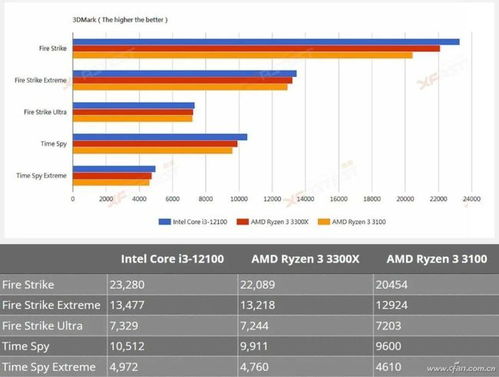Select the Intel Core i3-12100 legend label
The image size is (499, 377).
point(200,222)
